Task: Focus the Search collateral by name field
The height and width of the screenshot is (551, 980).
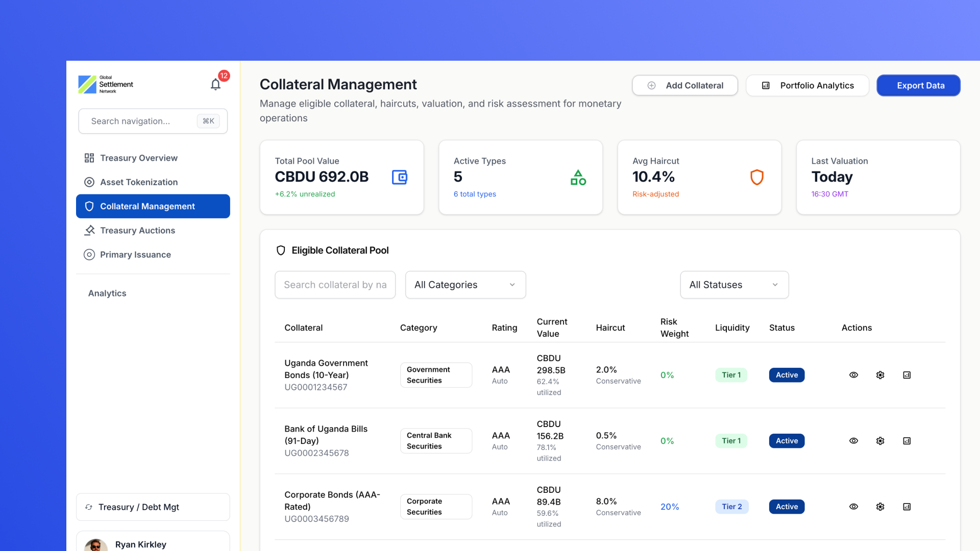Action: [335, 285]
